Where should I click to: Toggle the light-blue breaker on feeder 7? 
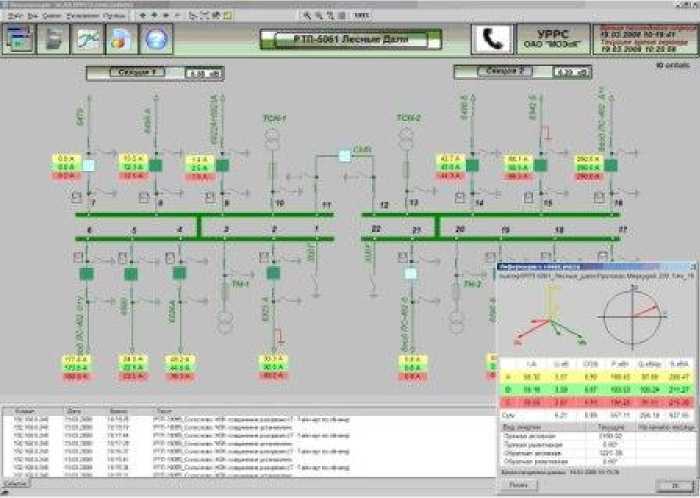point(89,166)
